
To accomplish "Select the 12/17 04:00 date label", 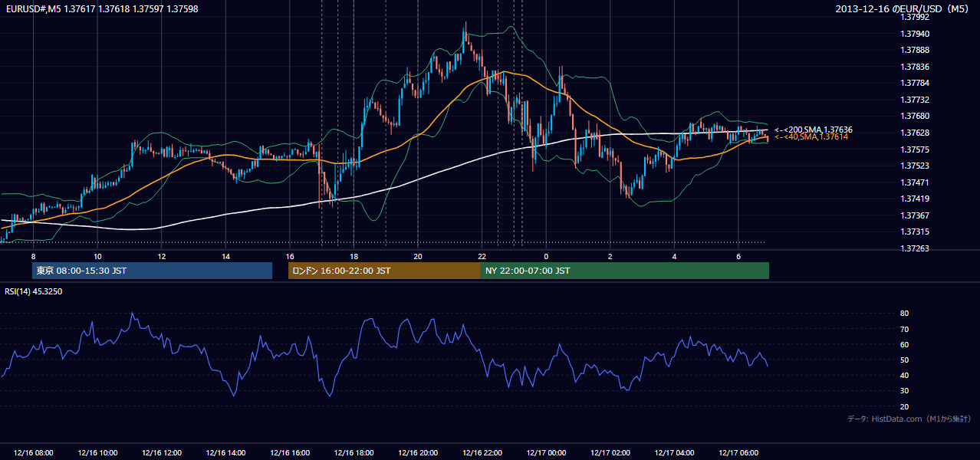I will pyautogui.click(x=674, y=453).
